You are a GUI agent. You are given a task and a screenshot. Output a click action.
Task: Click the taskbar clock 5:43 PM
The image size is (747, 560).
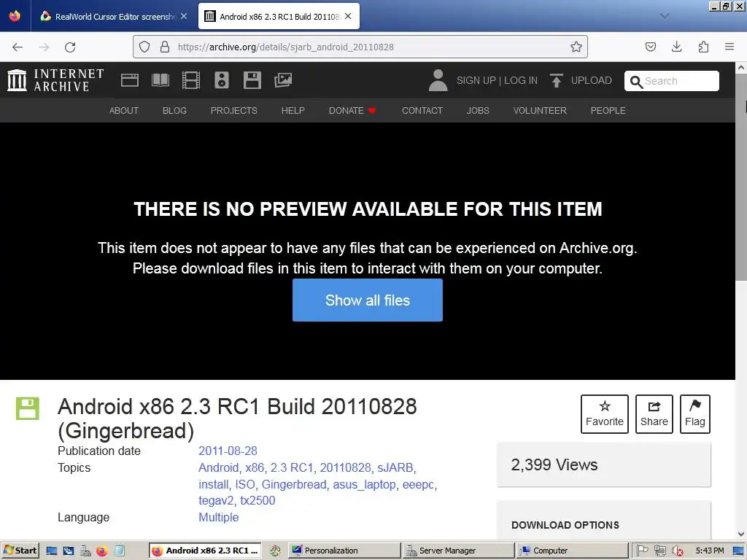709,551
